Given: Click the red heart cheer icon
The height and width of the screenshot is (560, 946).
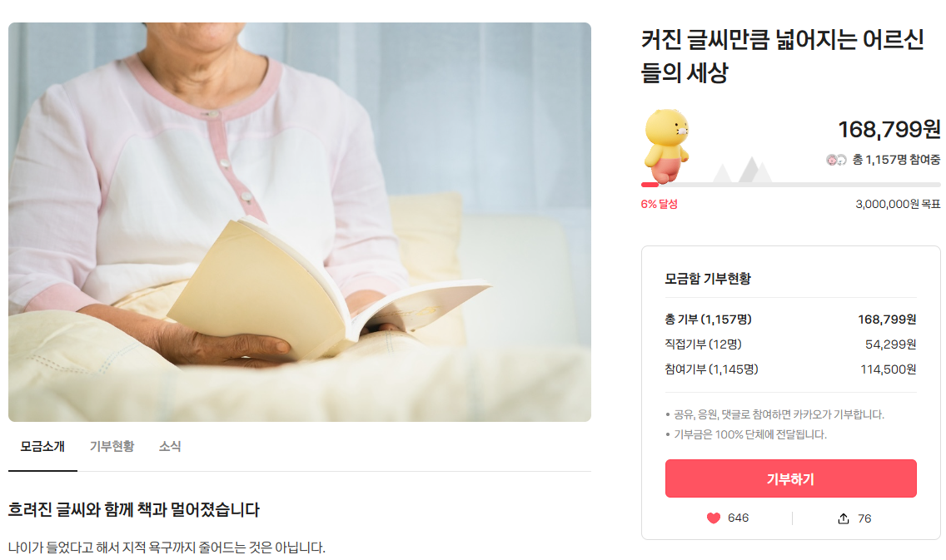Looking at the screenshot, I should pyautogui.click(x=713, y=518).
